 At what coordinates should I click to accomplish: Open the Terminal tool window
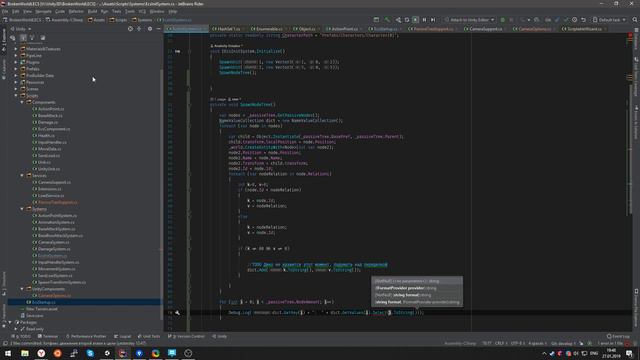[48, 336]
